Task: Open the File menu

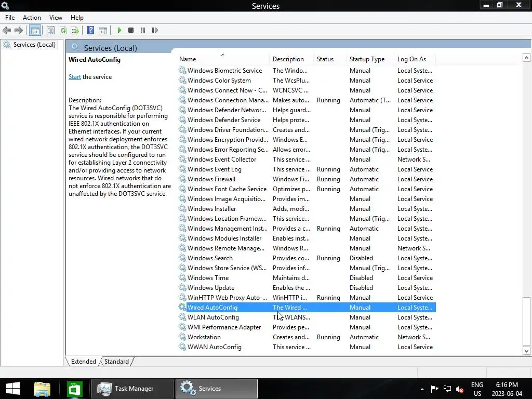Action: coord(10,18)
